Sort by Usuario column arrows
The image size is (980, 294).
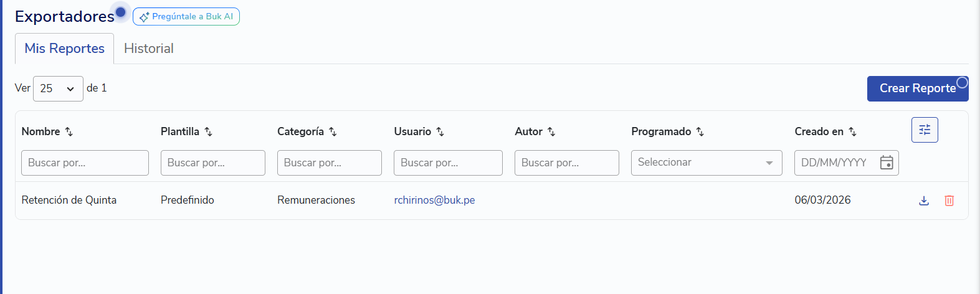440,132
